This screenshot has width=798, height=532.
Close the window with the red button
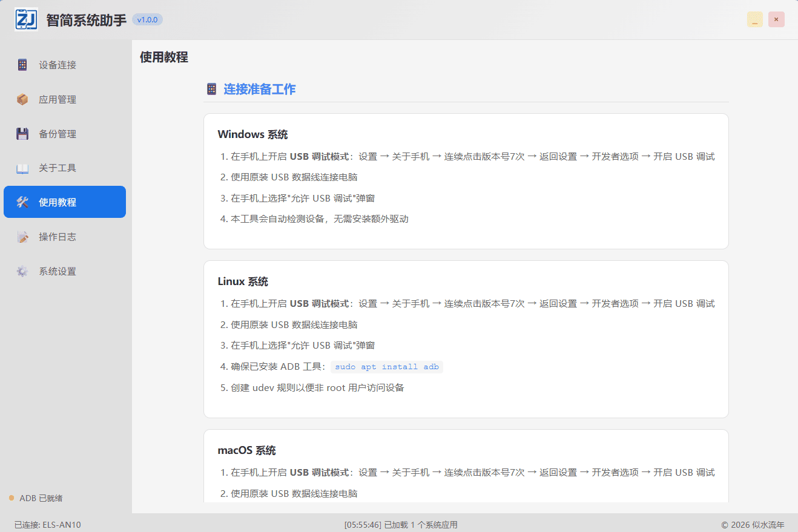coord(776,19)
